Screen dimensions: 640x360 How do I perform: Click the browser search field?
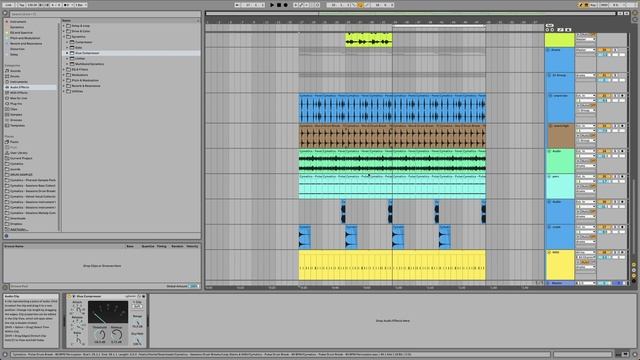pos(105,14)
